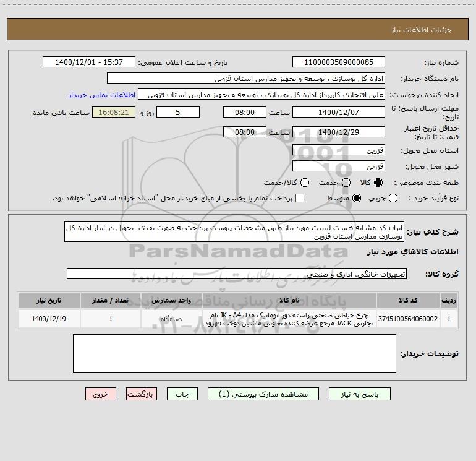476x461 pixels.
Task: Toggle the اسناد خزانه اسلامی payment checkbox
Action: (x=300, y=198)
